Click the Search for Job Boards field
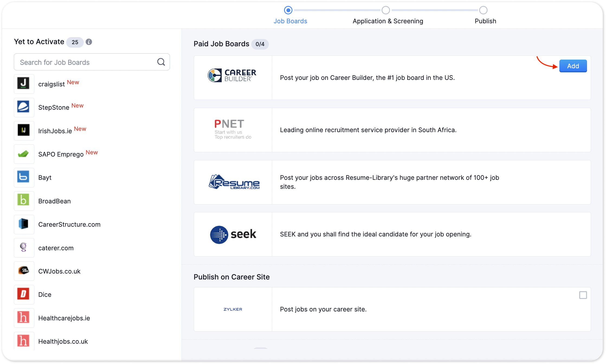 coord(87,62)
